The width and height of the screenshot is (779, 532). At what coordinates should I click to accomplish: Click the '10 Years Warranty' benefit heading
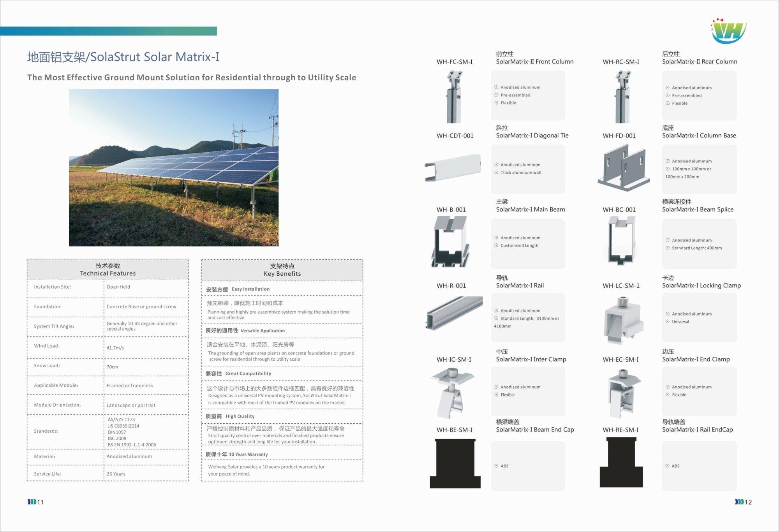click(248, 454)
